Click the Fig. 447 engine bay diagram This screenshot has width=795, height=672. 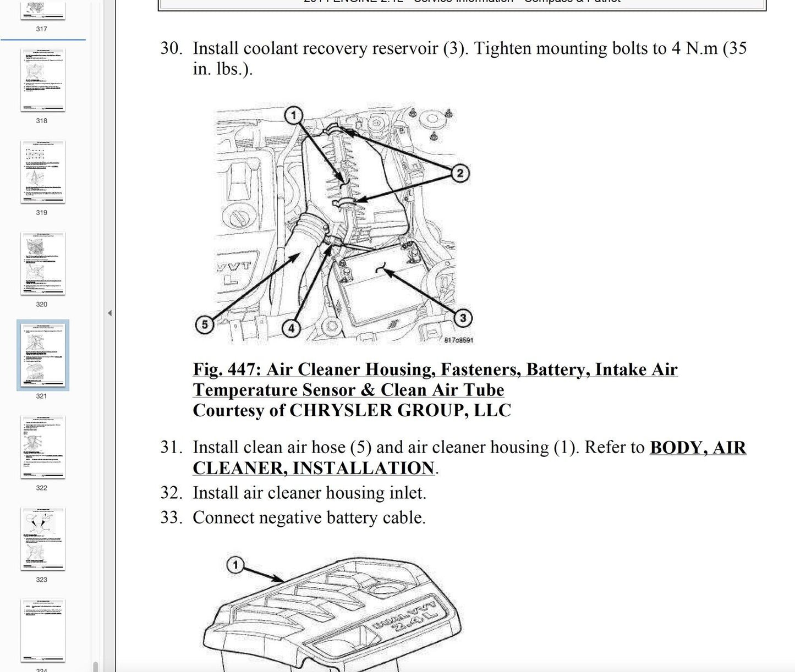click(x=333, y=225)
